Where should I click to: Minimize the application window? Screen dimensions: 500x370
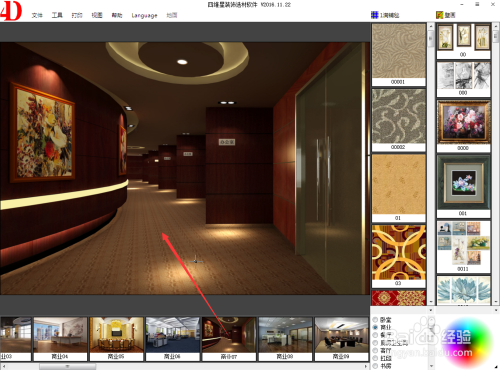coord(462,5)
